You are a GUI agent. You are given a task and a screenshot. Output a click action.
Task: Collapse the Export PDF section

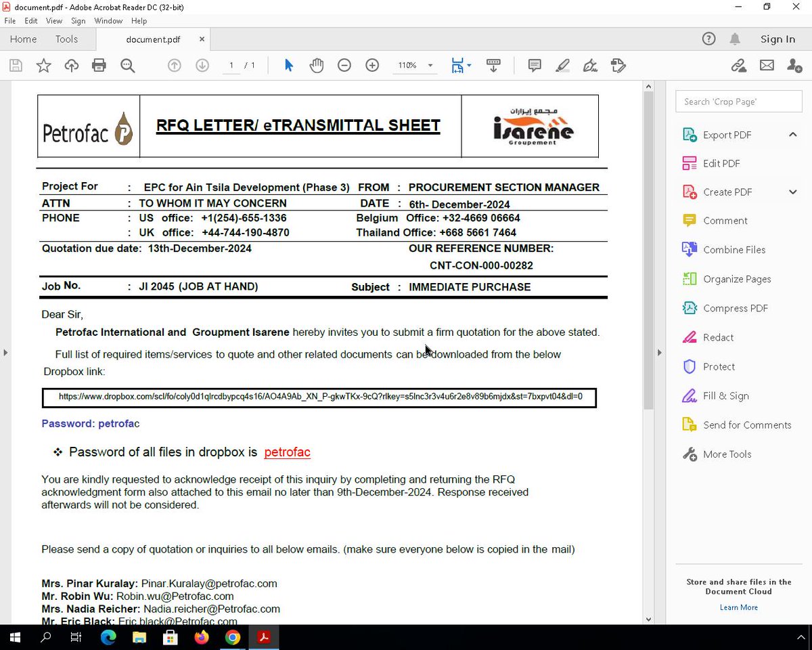(x=792, y=135)
